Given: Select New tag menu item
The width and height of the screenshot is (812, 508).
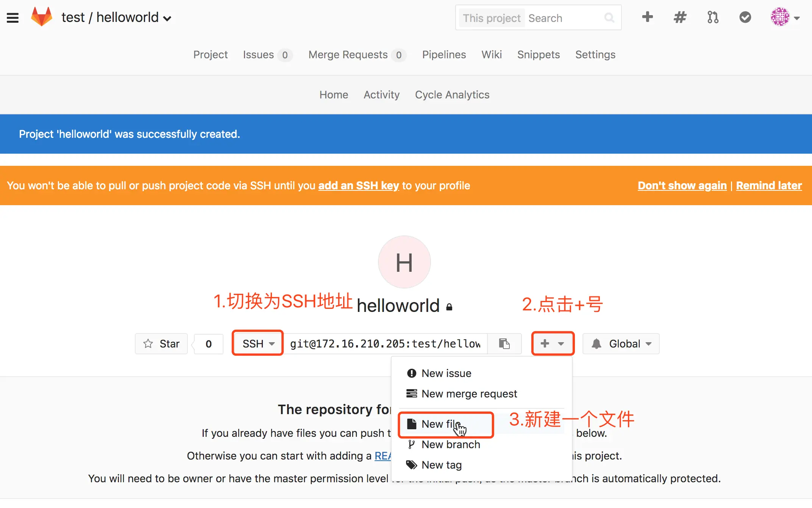Looking at the screenshot, I should [441, 465].
